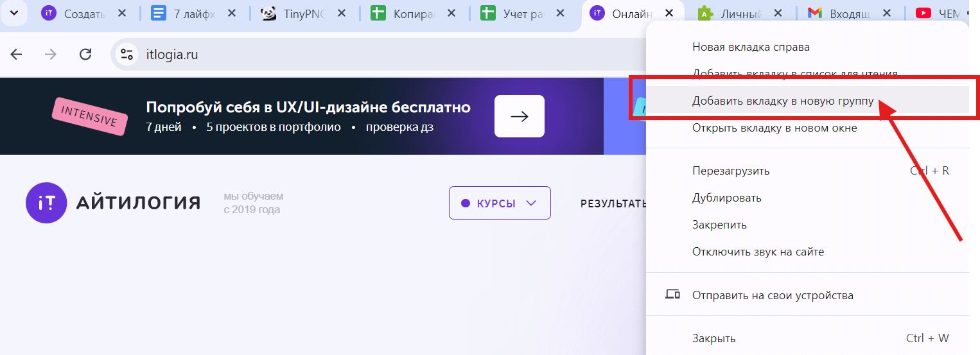The height and width of the screenshot is (355, 980).
Task: Choose Добавить вкладку в новую группу
Action: (782, 101)
